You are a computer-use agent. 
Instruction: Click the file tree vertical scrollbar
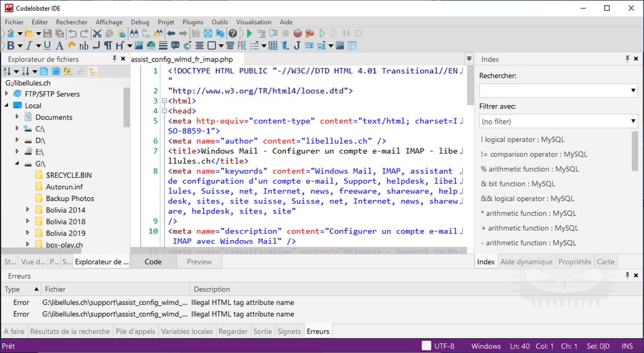127,107
